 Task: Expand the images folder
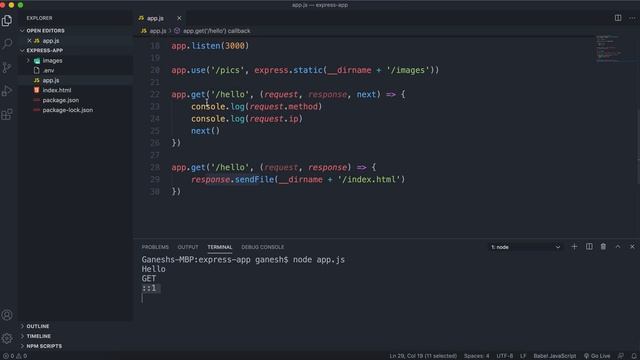pos(52,60)
